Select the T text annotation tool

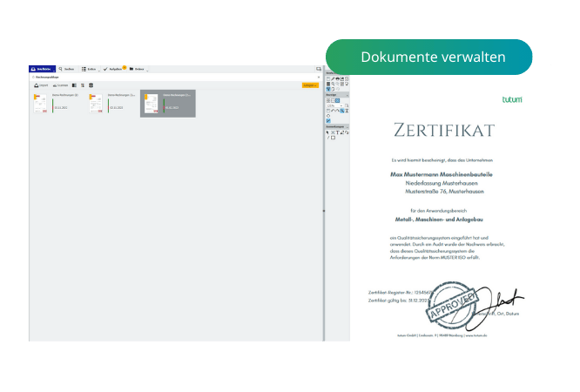point(337,132)
